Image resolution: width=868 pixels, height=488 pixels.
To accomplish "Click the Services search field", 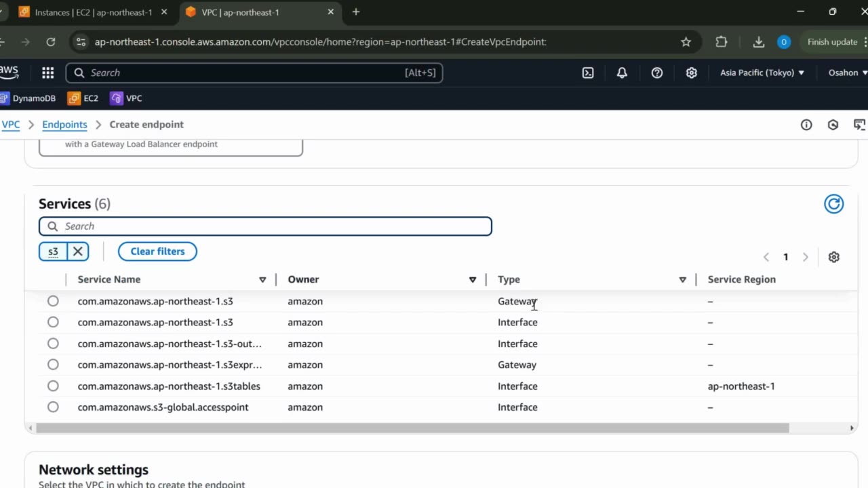I will [265, 226].
